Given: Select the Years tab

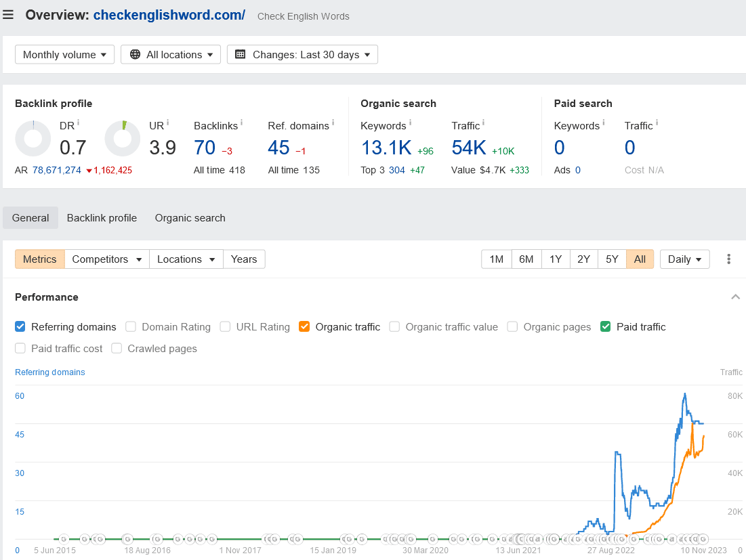Looking at the screenshot, I should coord(244,259).
